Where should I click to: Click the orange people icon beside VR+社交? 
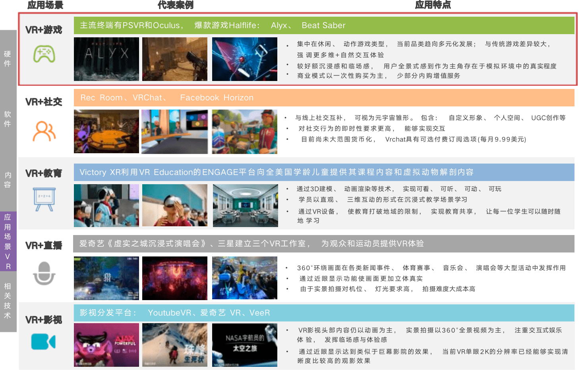[44, 131]
